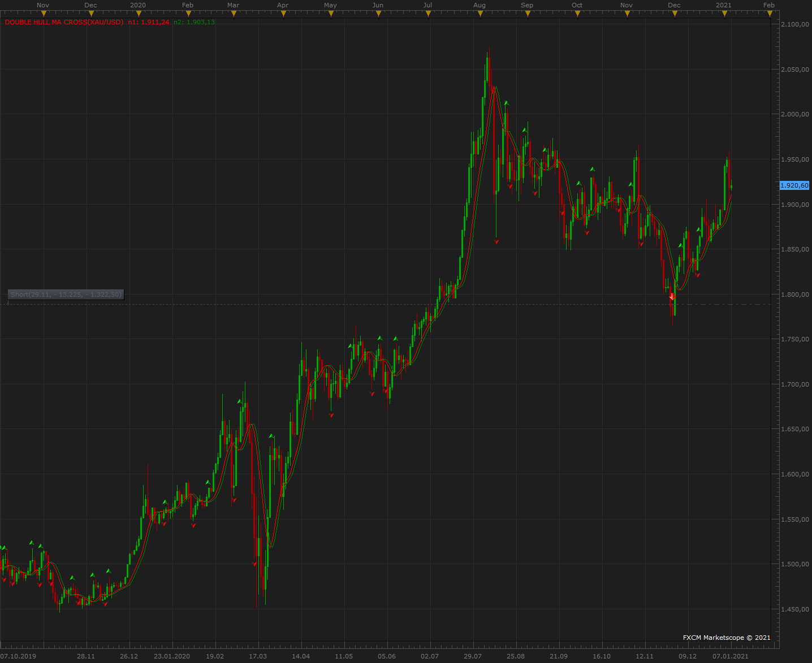The image size is (812, 663).
Task: Click the 07.10.2019 date axis label
Action: pyautogui.click(x=18, y=656)
